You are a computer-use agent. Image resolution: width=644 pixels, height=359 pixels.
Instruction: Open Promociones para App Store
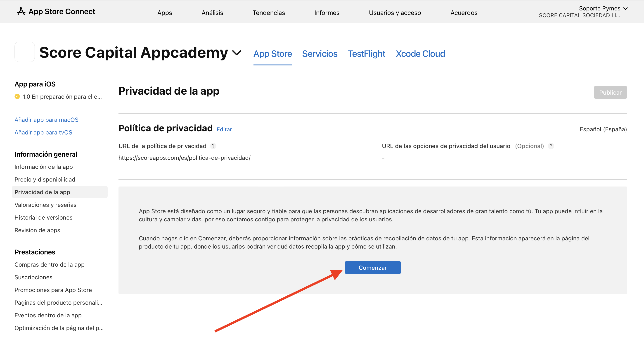point(53,290)
